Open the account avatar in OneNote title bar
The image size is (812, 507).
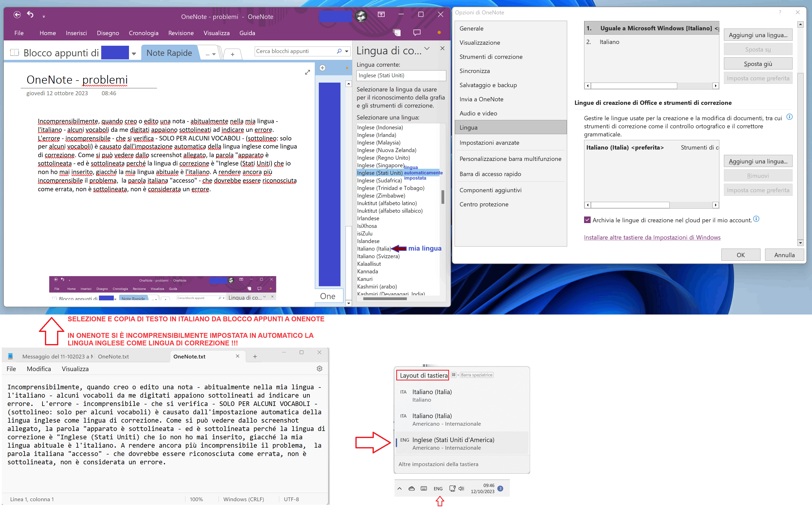361,16
